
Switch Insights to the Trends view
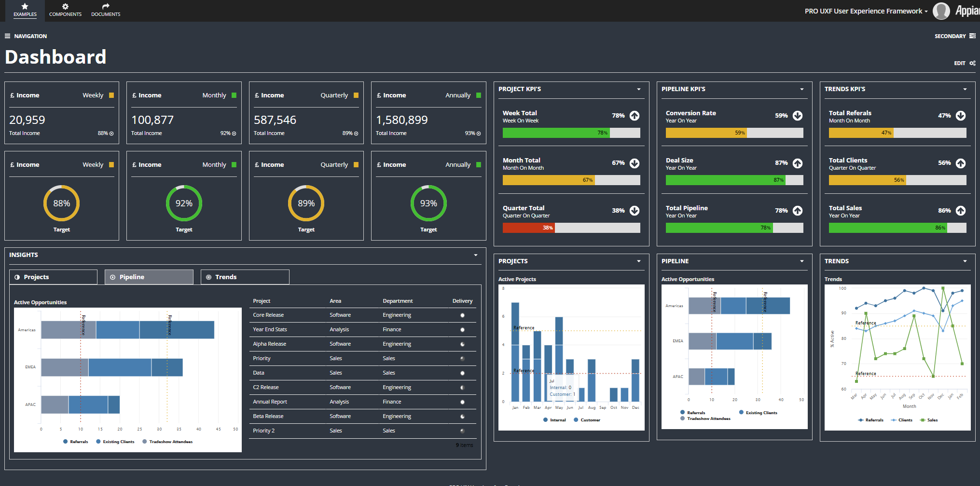click(x=245, y=277)
